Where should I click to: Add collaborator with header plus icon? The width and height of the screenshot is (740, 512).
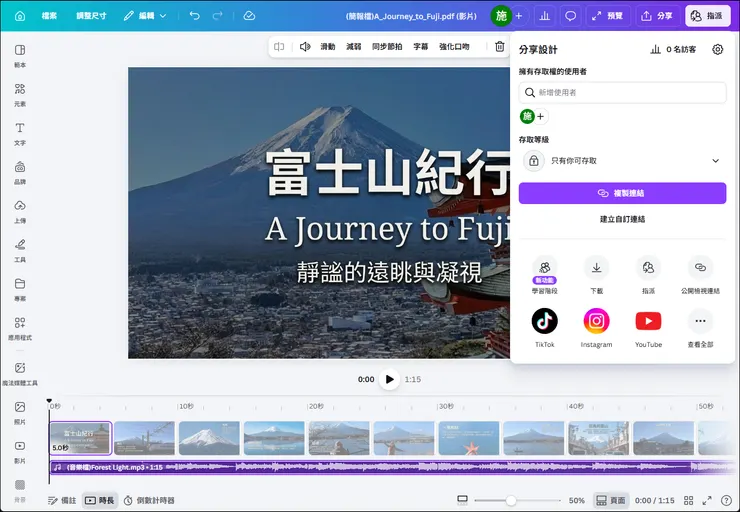[x=519, y=16]
